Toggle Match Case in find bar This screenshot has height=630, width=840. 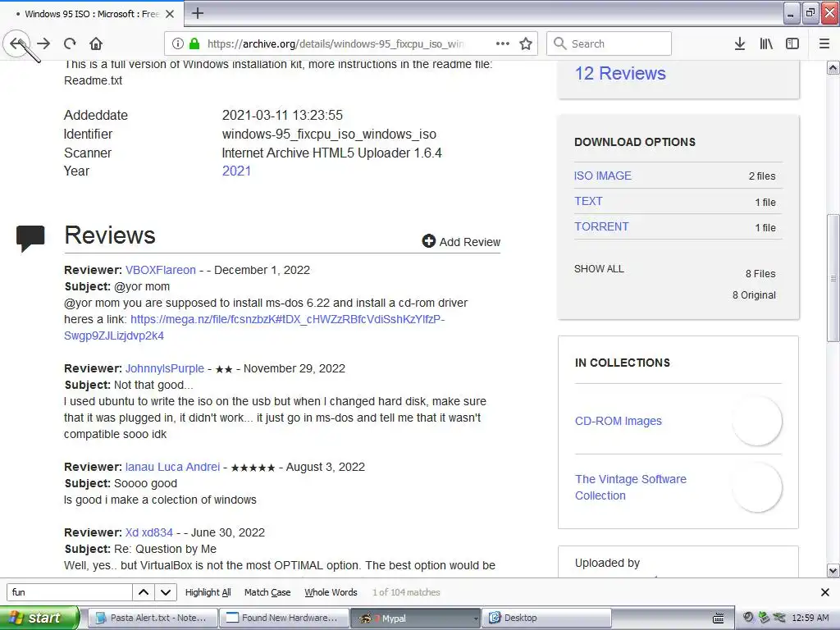point(267,592)
